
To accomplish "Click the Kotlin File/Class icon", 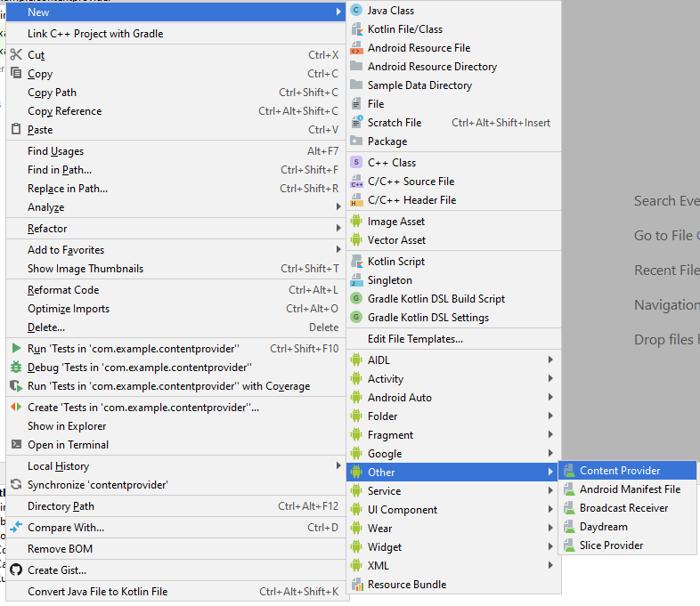I will (357, 29).
